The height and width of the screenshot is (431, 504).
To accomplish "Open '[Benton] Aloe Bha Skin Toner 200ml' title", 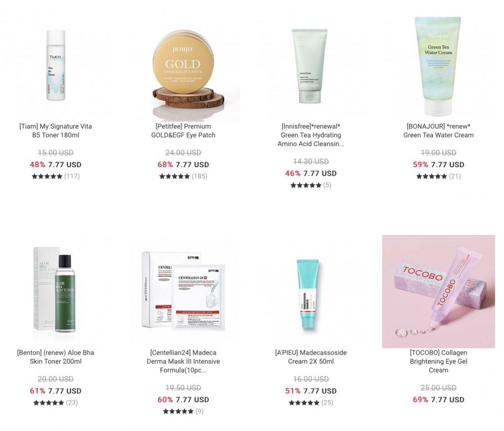I will (56, 357).
